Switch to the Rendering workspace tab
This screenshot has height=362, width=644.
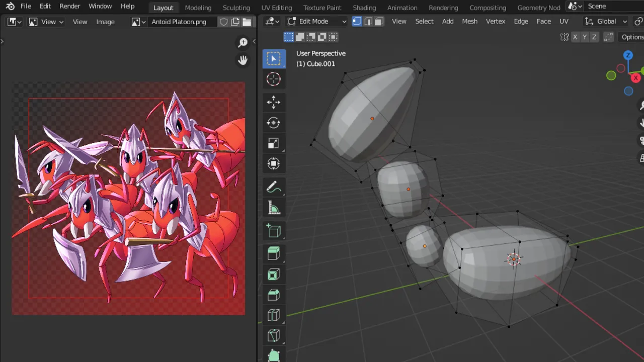coord(443,8)
